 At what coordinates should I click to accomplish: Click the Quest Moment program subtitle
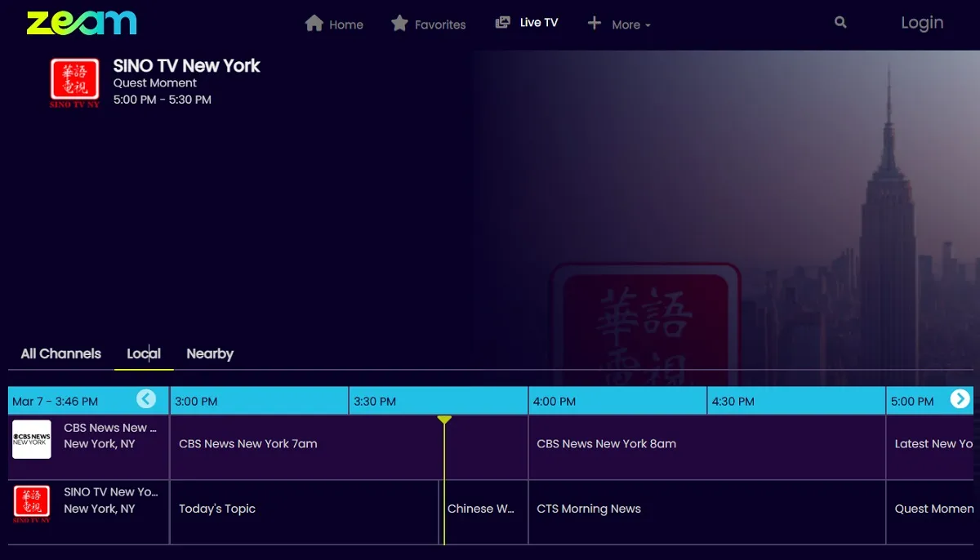pyautogui.click(x=155, y=83)
